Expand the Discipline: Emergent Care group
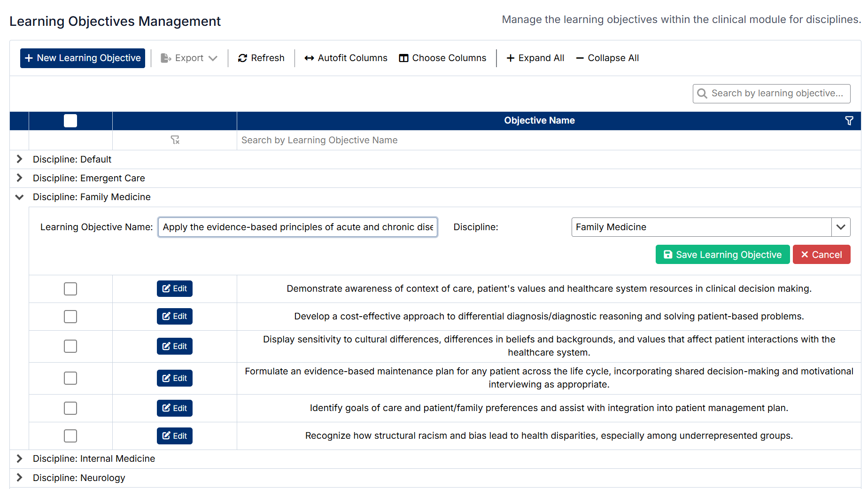The width and height of the screenshot is (868, 489). [x=19, y=178]
